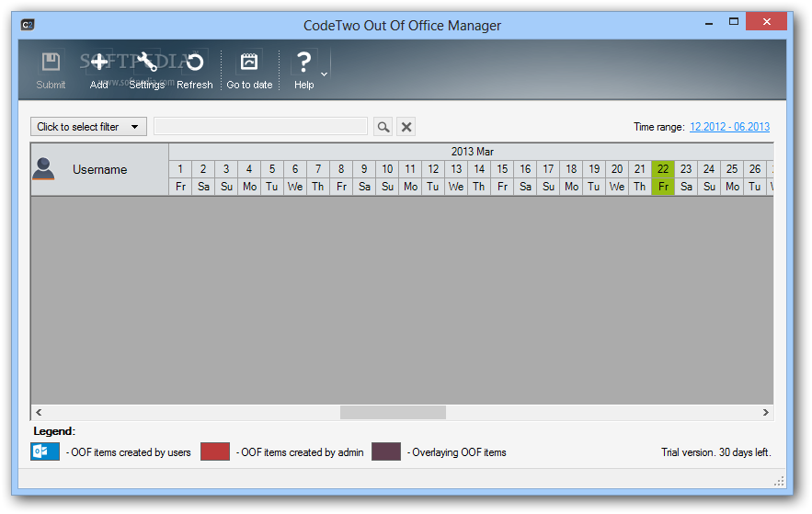
Task: Maximize the Out Of Office Manager window
Action: coord(734,22)
